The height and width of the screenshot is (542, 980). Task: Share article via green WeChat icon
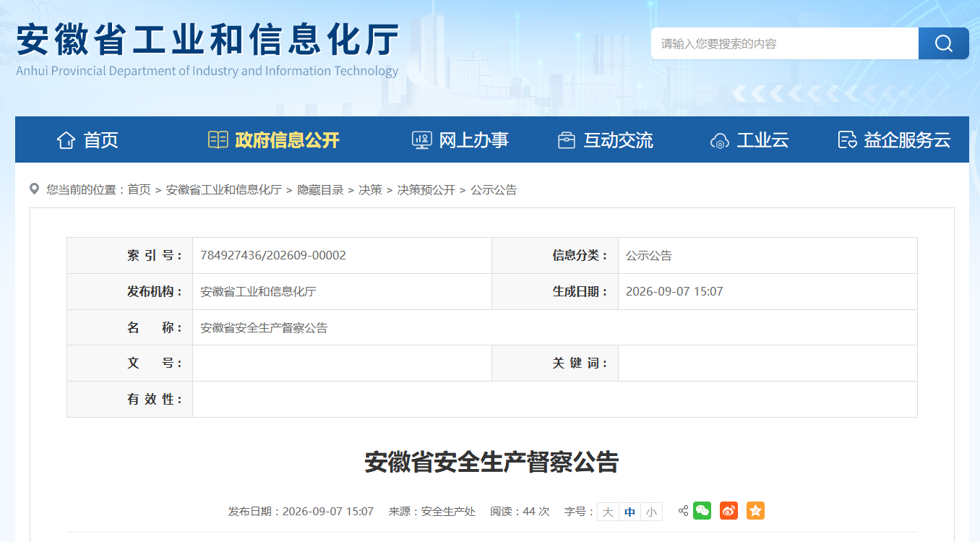[x=702, y=511]
